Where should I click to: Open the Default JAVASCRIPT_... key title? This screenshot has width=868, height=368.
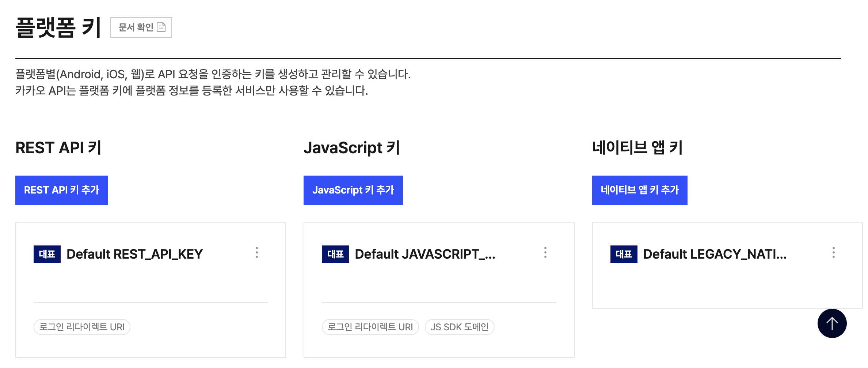tap(425, 254)
